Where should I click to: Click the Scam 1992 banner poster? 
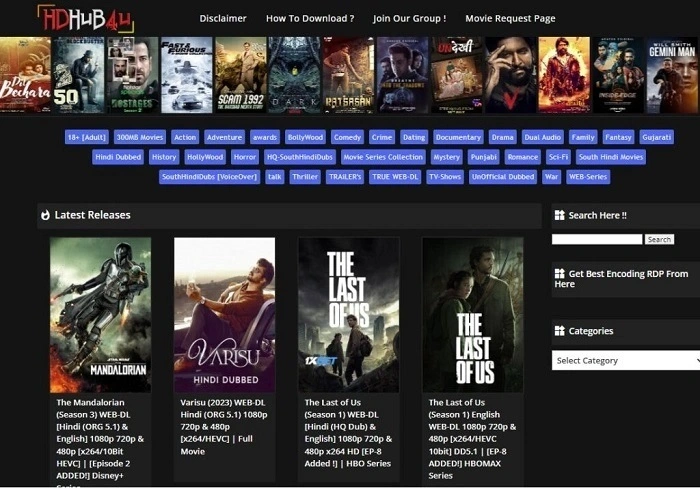click(240, 75)
